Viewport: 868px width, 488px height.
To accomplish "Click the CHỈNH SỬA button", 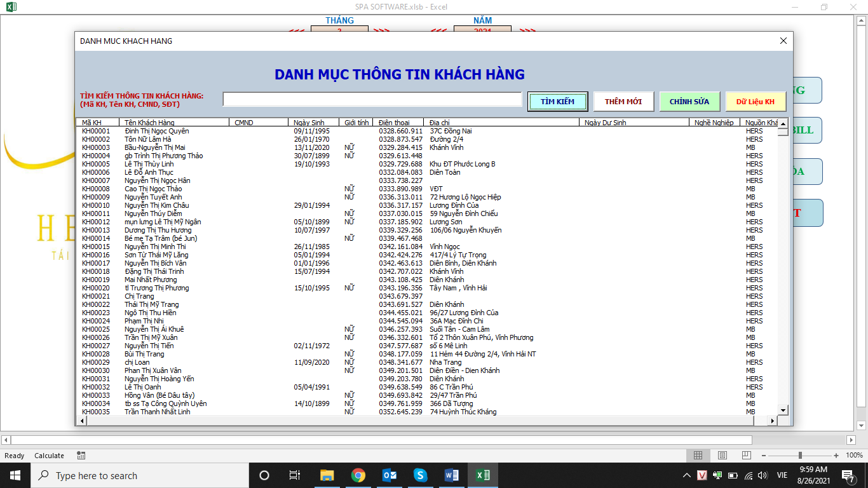I will [689, 102].
